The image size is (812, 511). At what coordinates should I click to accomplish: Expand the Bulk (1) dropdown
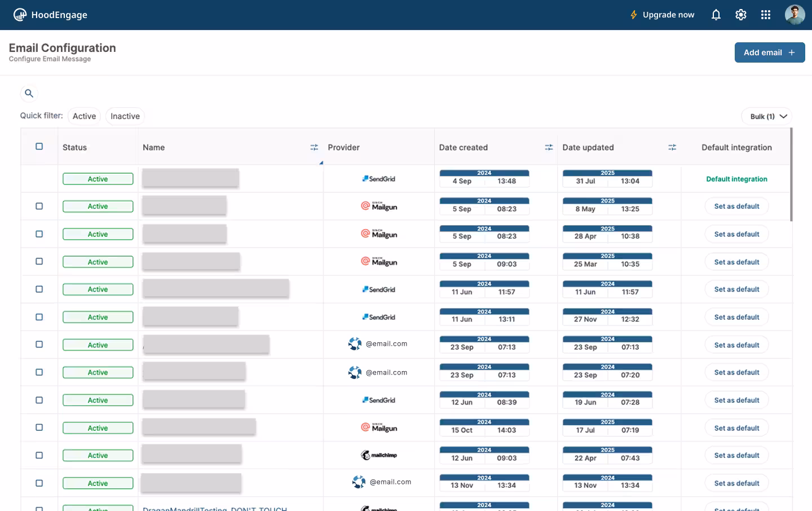pyautogui.click(x=766, y=116)
